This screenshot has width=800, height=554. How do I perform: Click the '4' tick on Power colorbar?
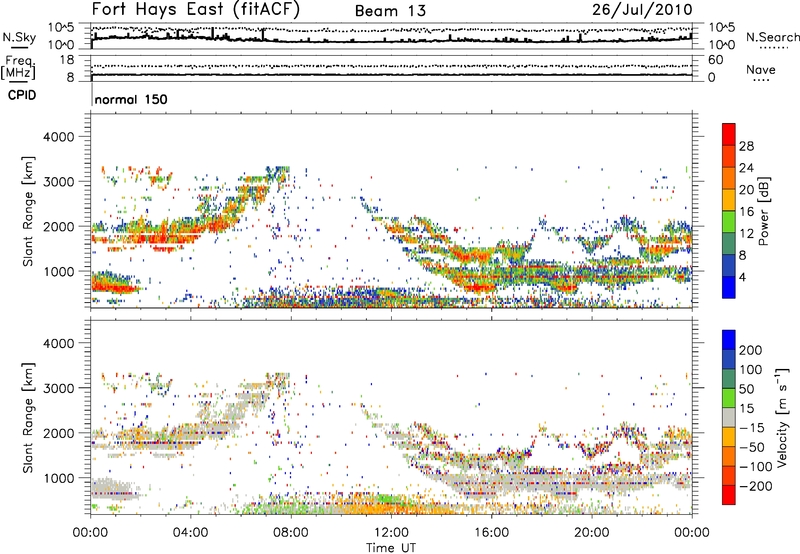742,277
